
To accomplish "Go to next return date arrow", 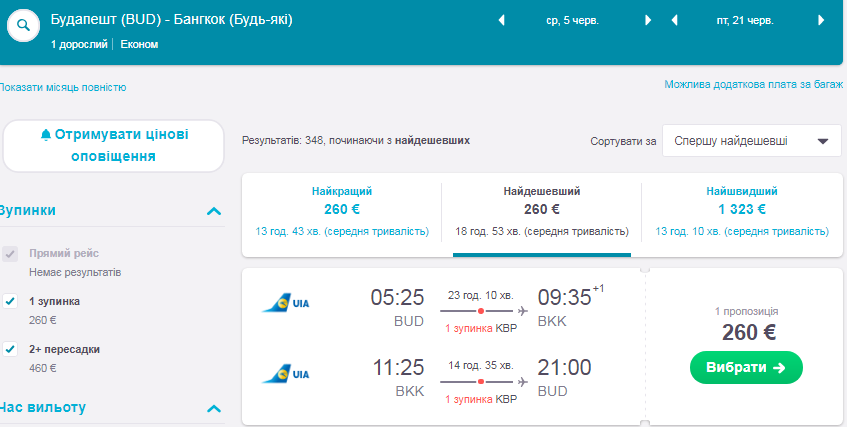I will pyautogui.click(x=821, y=20).
